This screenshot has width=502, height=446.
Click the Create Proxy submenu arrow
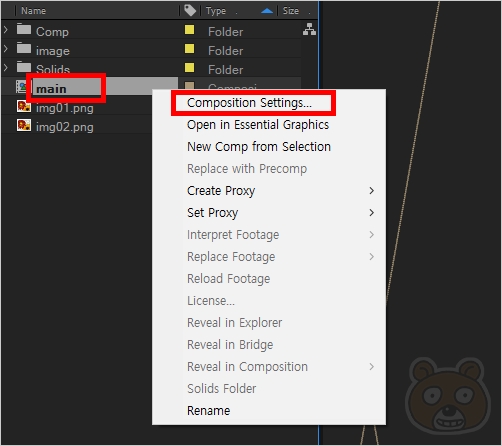[372, 191]
